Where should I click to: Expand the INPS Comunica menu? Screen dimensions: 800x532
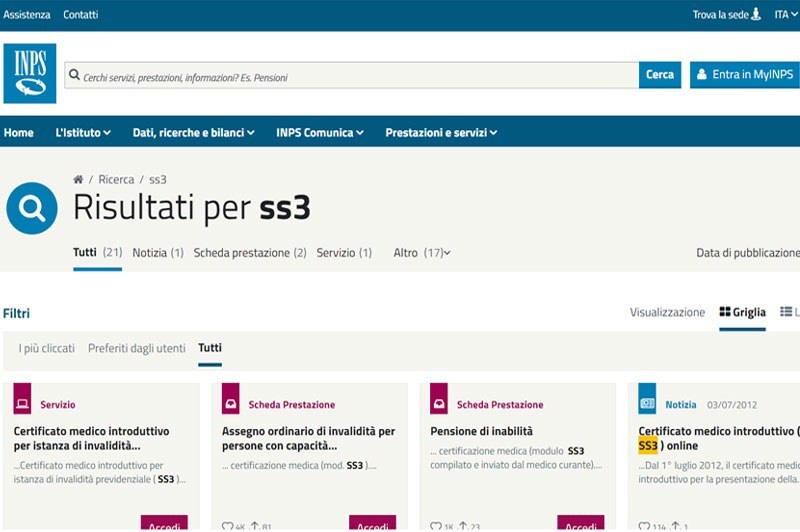(x=320, y=133)
